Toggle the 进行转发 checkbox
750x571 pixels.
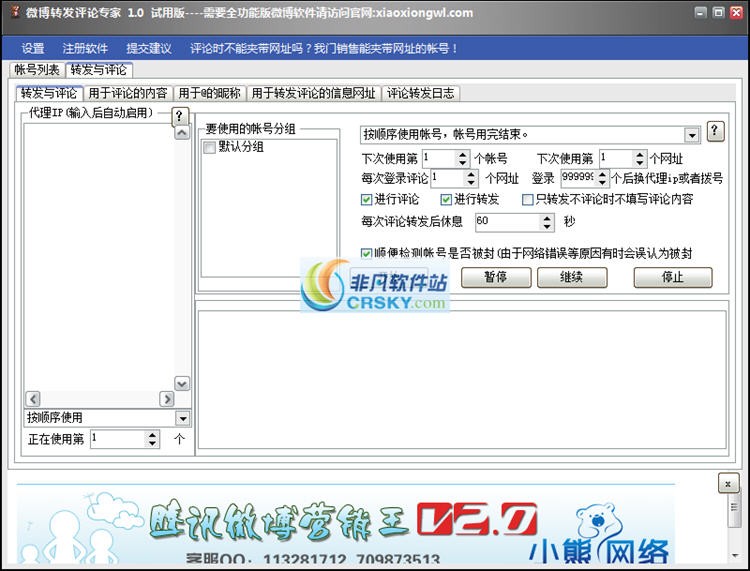(x=446, y=199)
